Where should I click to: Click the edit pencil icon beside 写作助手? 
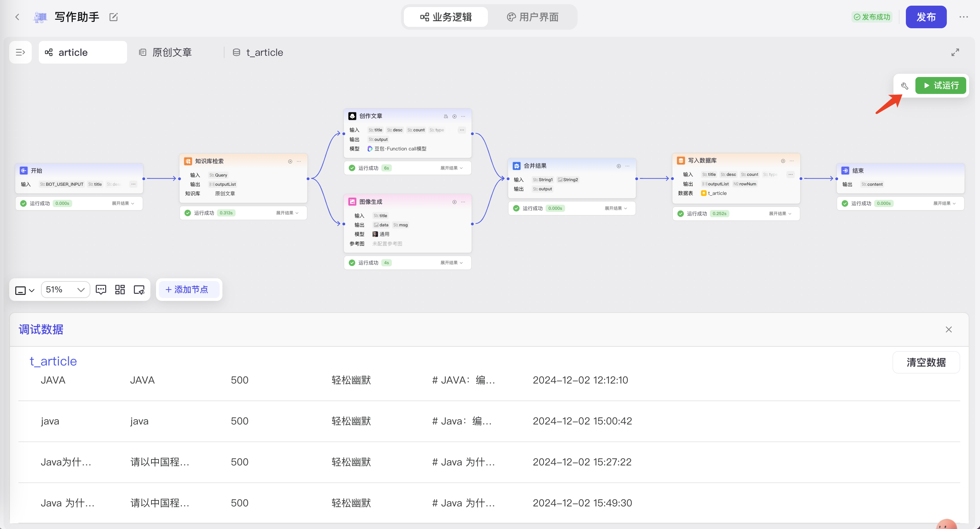click(113, 17)
